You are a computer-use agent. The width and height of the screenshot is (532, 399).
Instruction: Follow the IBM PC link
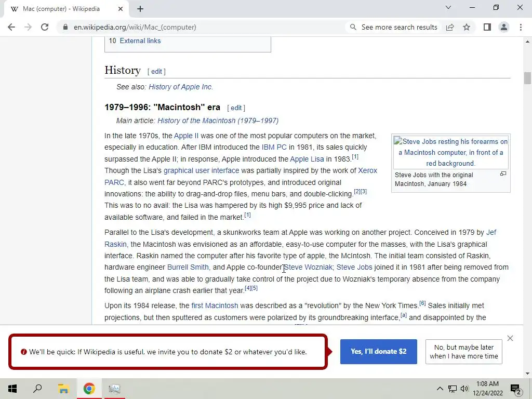coord(274,147)
